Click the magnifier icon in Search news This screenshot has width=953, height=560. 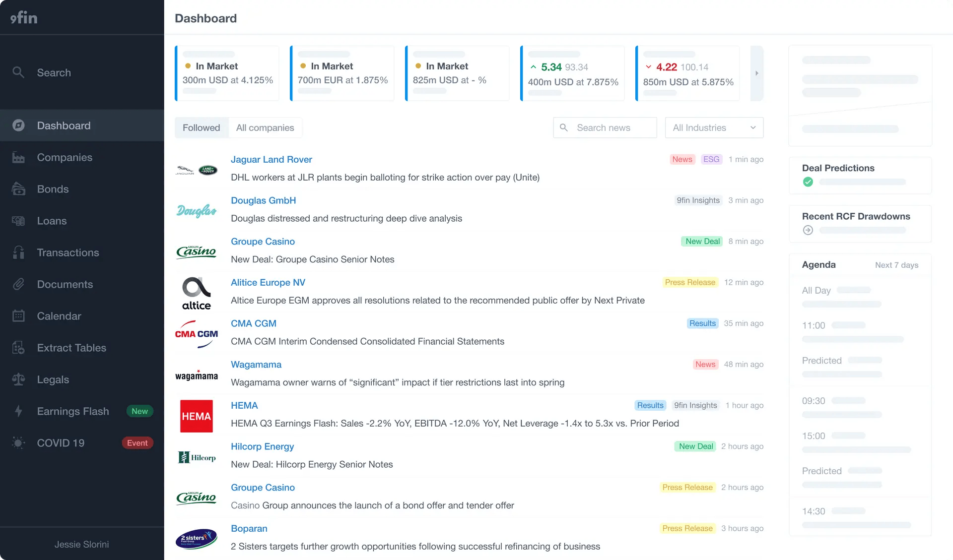click(564, 127)
